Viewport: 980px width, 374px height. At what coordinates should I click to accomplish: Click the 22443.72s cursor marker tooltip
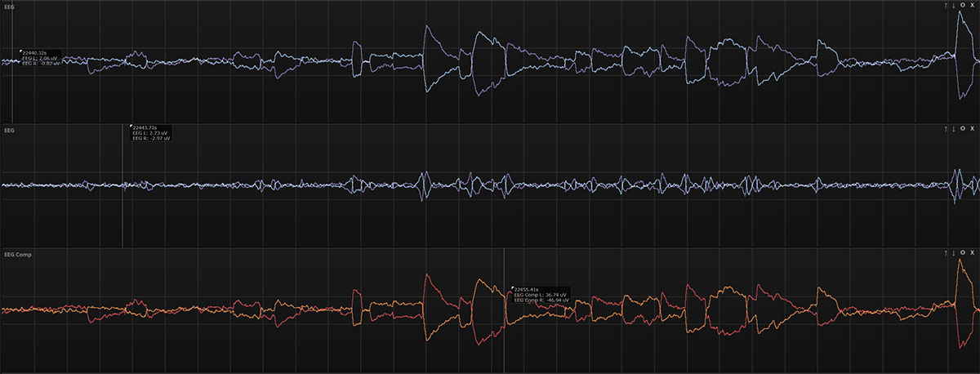pyautogui.click(x=152, y=133)
